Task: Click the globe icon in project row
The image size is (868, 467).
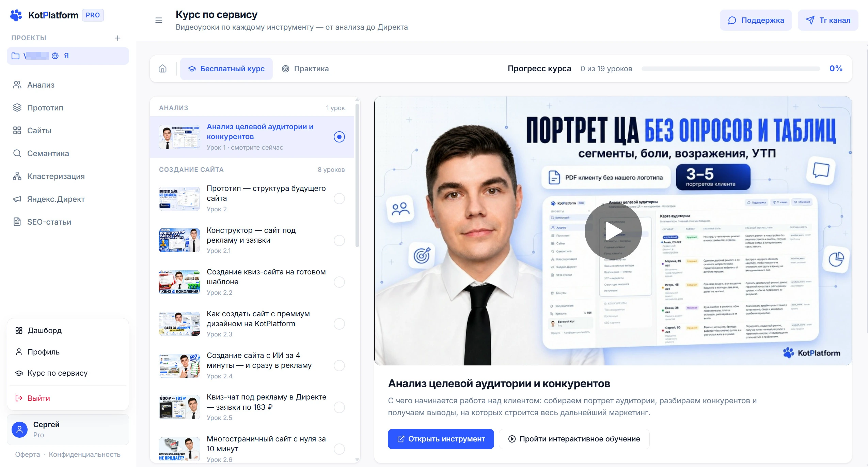Action: (55, 56)
